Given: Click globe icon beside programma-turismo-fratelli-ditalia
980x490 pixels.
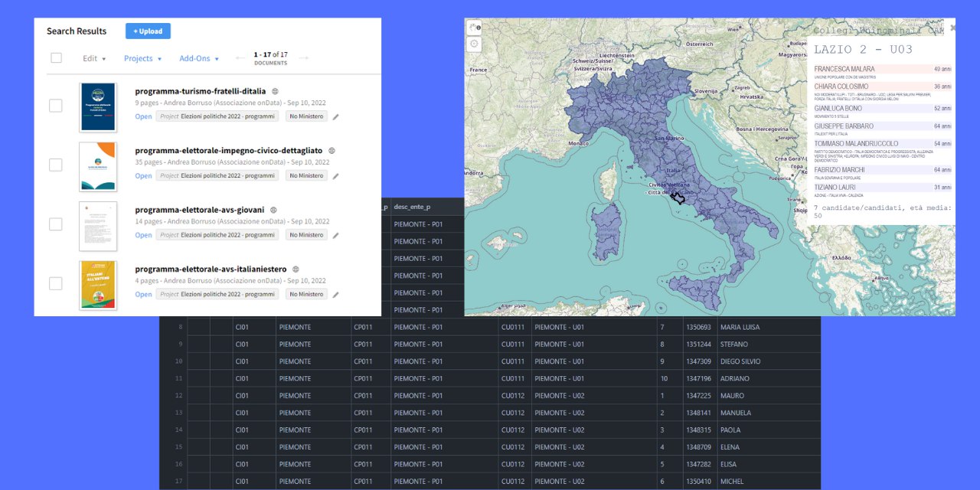Looking at the screenshot, I should click(276, 91).
